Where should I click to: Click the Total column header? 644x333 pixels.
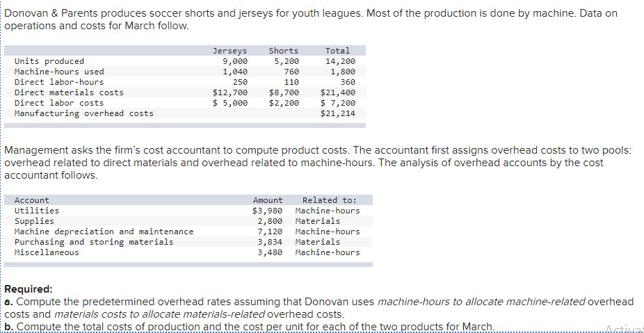[337, 51]
